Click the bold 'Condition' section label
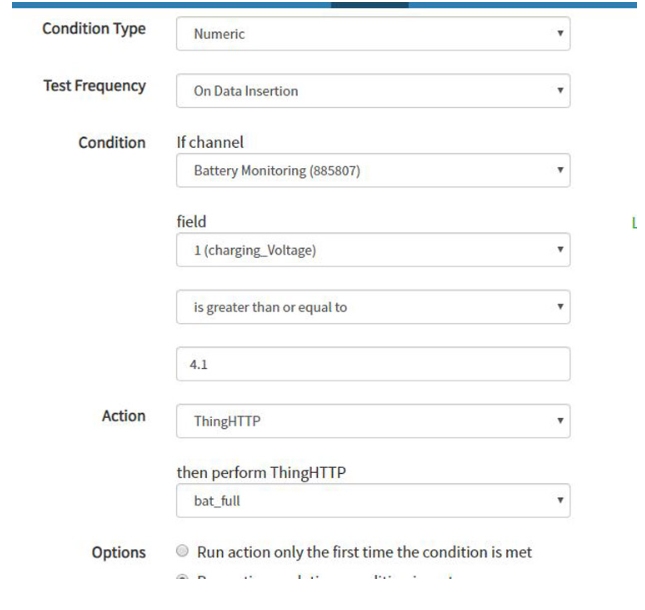 pos(111,143)
